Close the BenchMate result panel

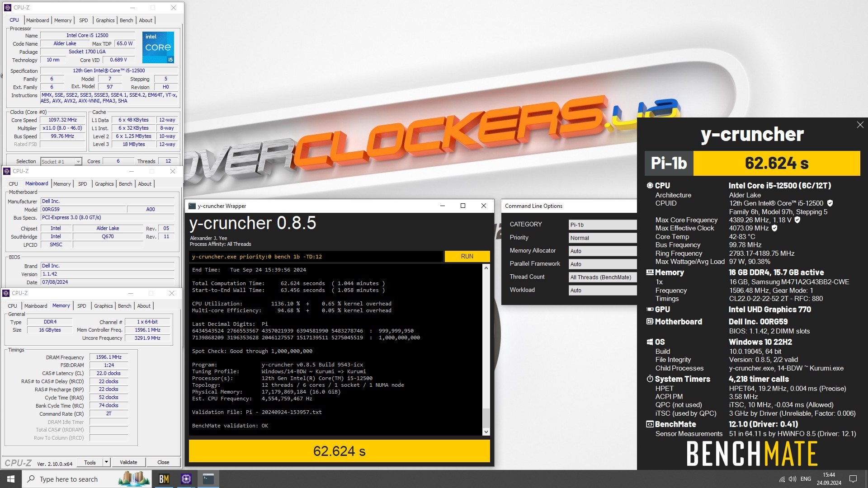[x=860, y=125]
